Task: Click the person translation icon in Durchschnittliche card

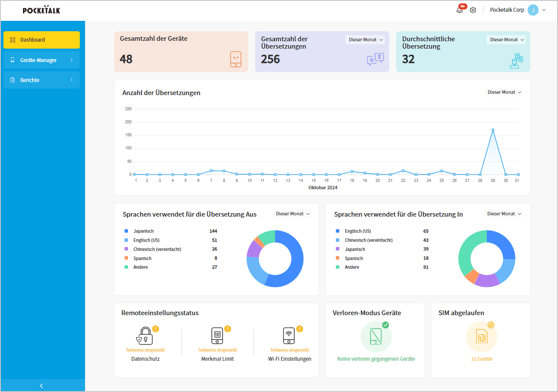Action: 516,61
